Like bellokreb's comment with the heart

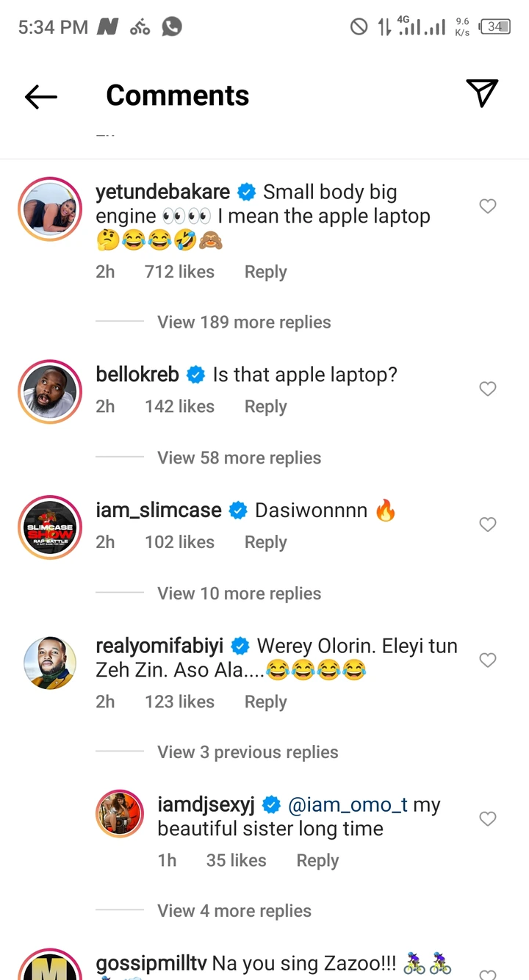click(x=488, y=389)
